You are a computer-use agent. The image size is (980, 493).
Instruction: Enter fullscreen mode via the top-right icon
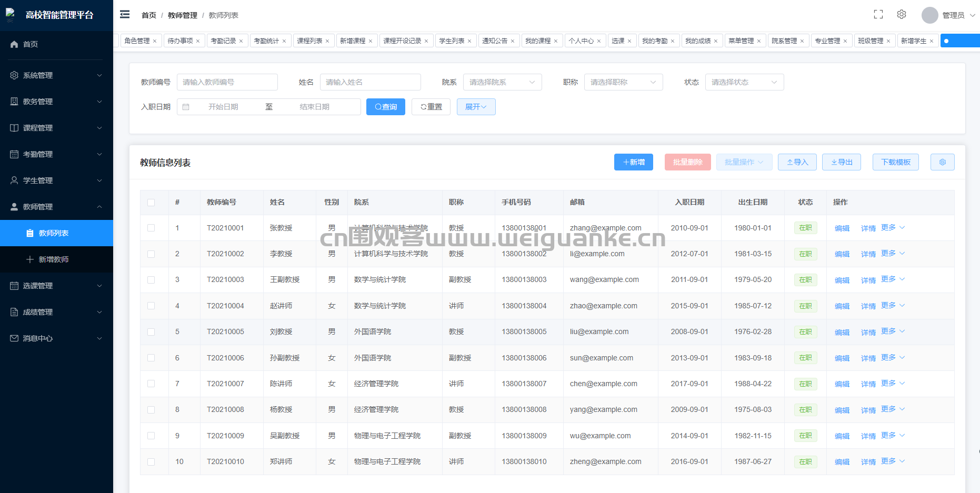tap(878, 15)
